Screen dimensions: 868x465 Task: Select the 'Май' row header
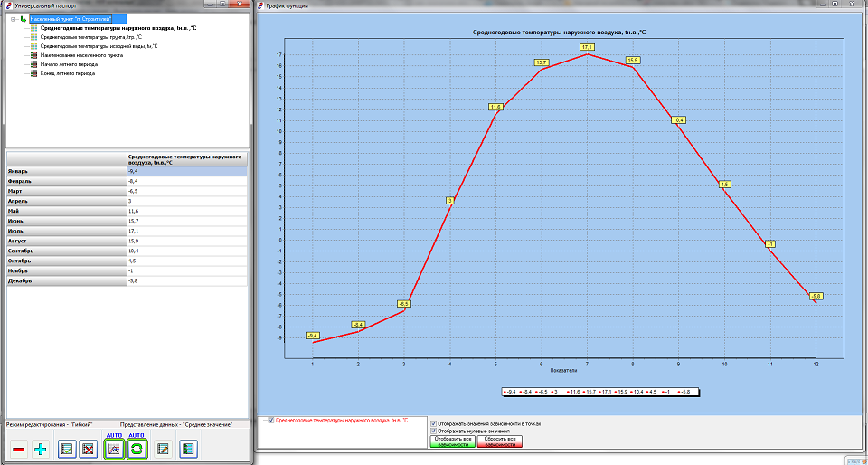(x=66, y=211)
